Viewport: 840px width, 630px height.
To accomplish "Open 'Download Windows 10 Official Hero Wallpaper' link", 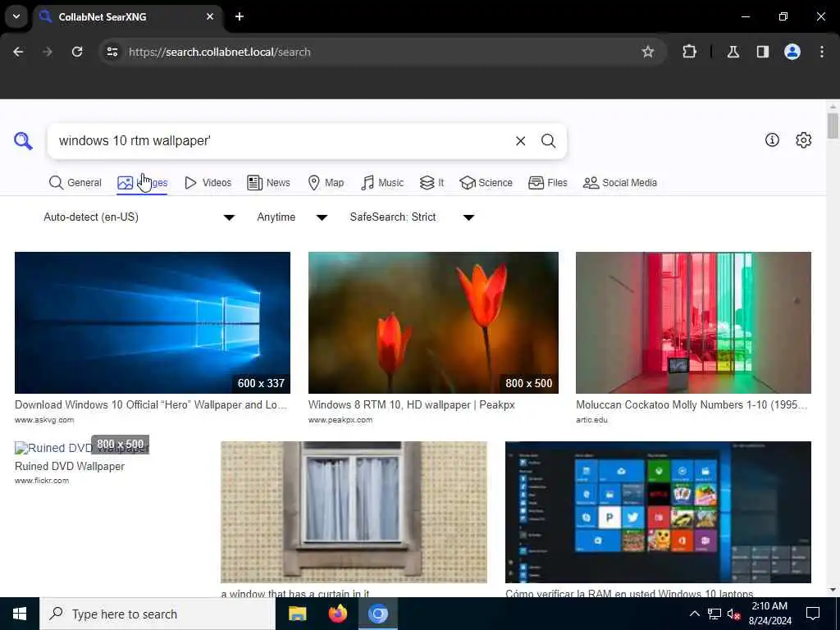I will [151, 405].
